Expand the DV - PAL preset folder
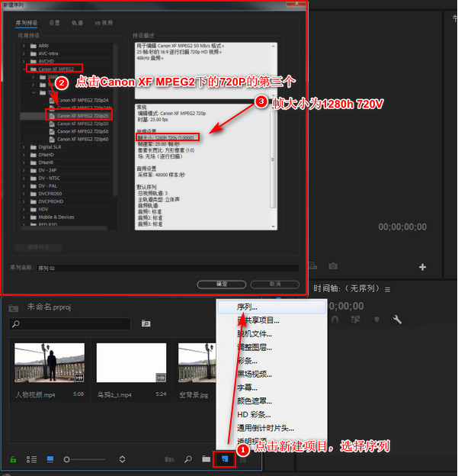The image size is (458, 476). (x=24, y=186)
